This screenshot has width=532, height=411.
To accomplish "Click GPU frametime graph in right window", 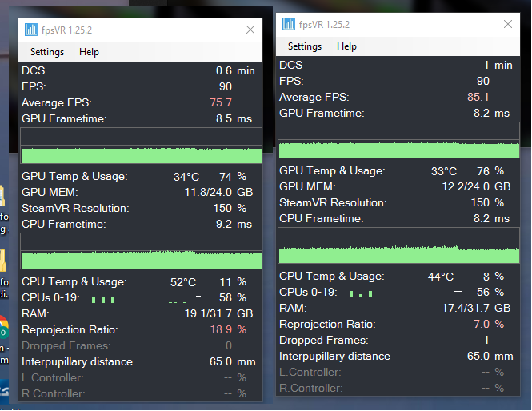I will (398, 140).
